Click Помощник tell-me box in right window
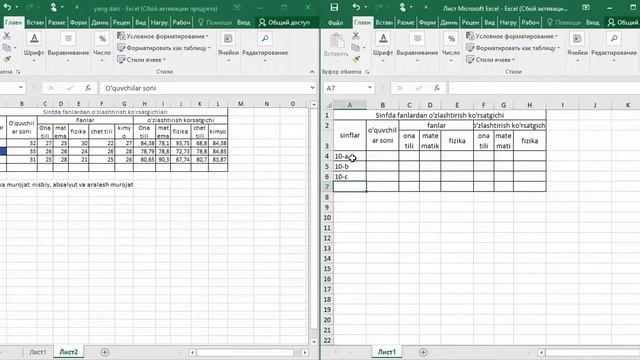Image resolution: width=640 pixels, height=360 pixels. pos(563,22)
